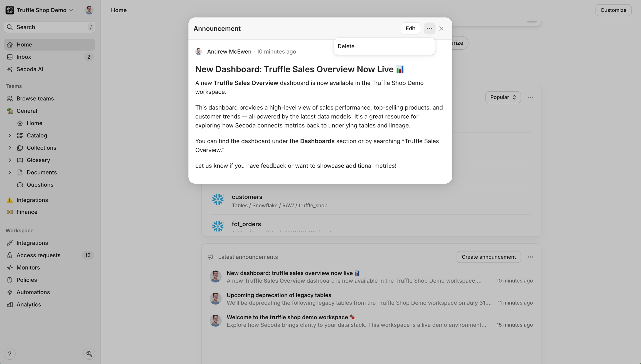This screenshot has width=641, height=364.
Task: Open Access requests in sidebar
Action: tap(38, 255)
